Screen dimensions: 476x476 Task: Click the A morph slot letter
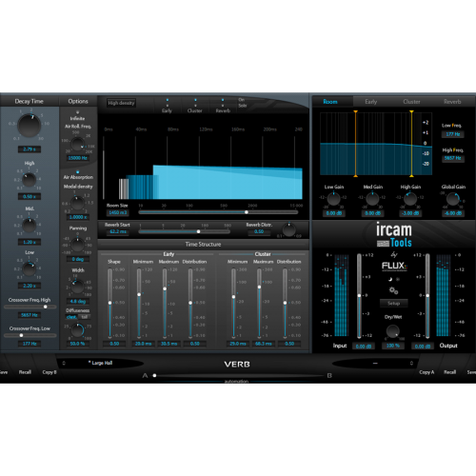(x=145, y=376)
